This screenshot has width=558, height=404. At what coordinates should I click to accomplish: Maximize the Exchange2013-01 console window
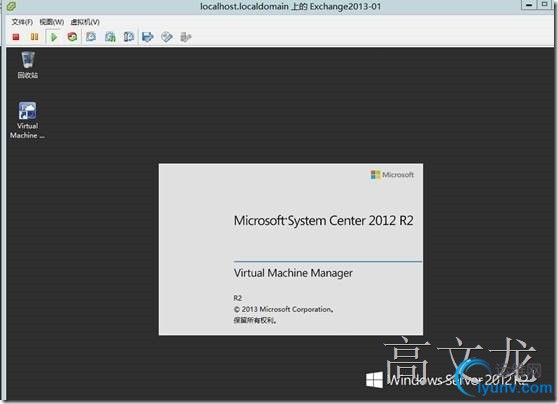(544, 5)
